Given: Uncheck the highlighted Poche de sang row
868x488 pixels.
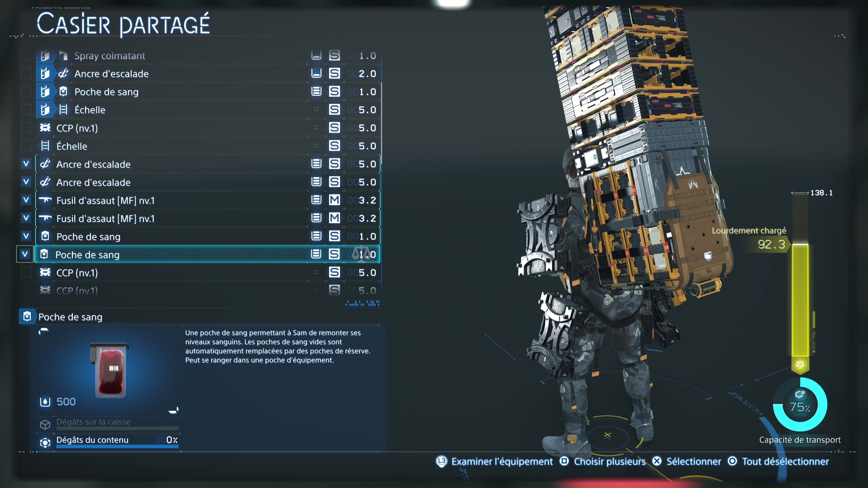Looking at the screenshot, I should tap(25, 254).
